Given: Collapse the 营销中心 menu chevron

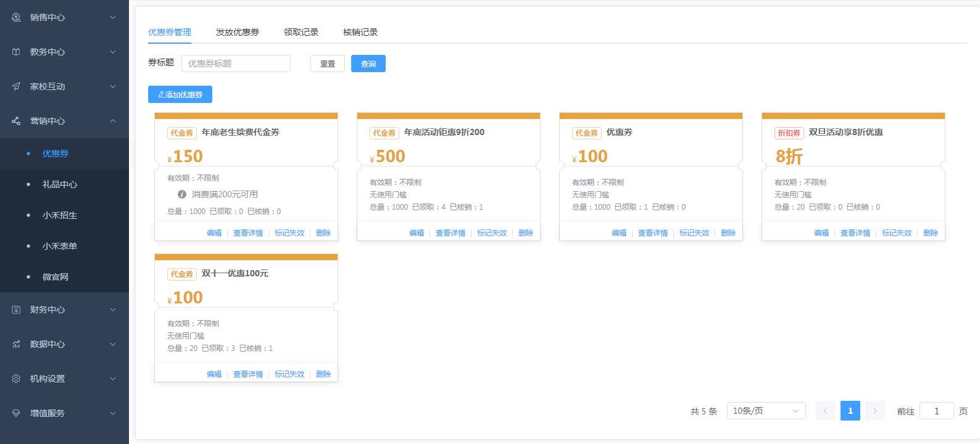Looking at the screenshot, I should tap(113, 121).
